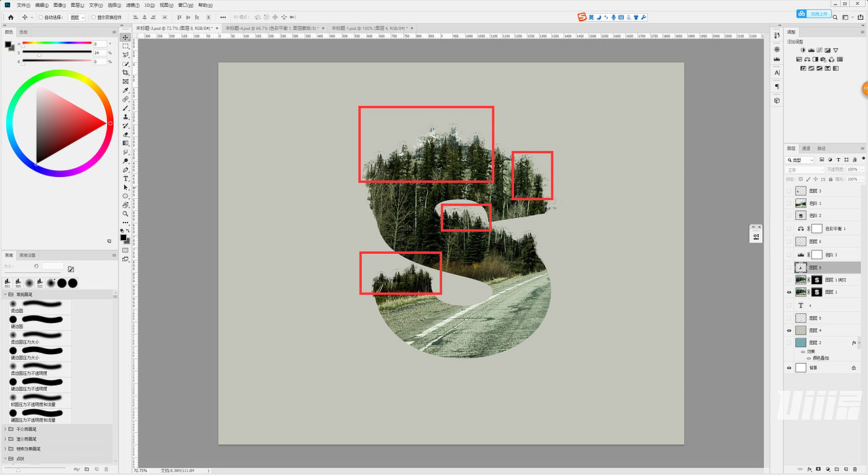Select the Brush tool
The width and height of the screenshot is (868, 475).
[125, 107]
